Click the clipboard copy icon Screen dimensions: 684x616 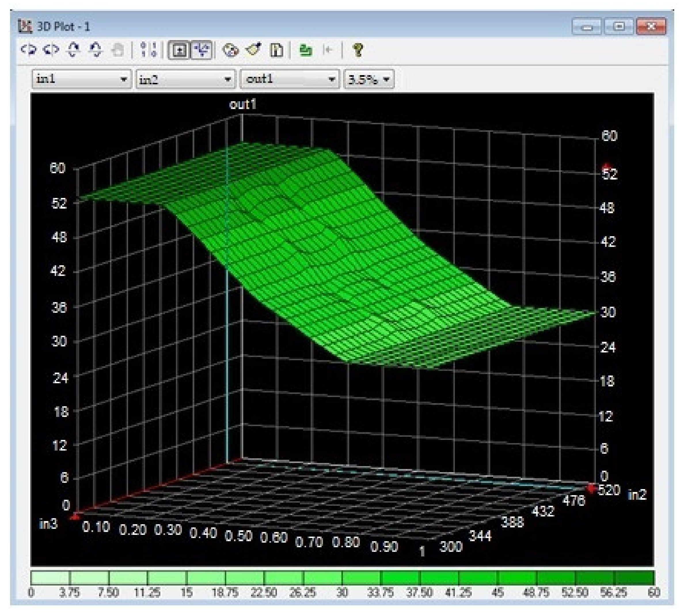click(x=276, y=50)
